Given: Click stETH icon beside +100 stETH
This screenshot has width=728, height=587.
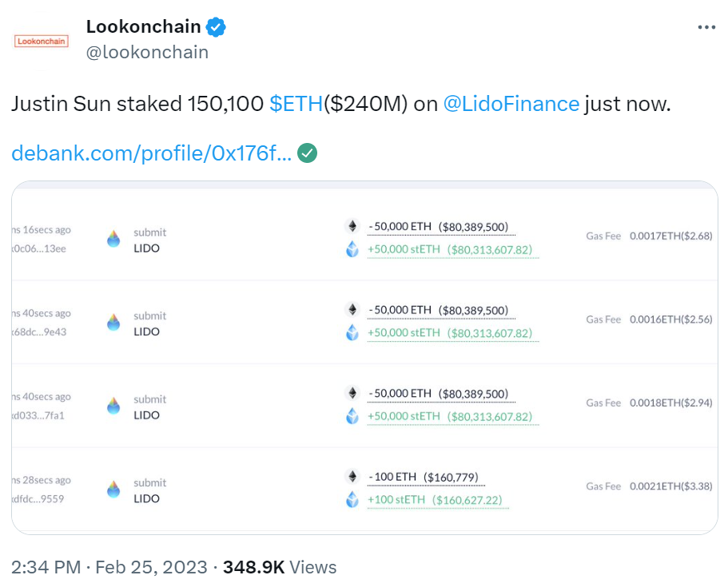Looking at the screenshot, I should (x=352, y=499).
